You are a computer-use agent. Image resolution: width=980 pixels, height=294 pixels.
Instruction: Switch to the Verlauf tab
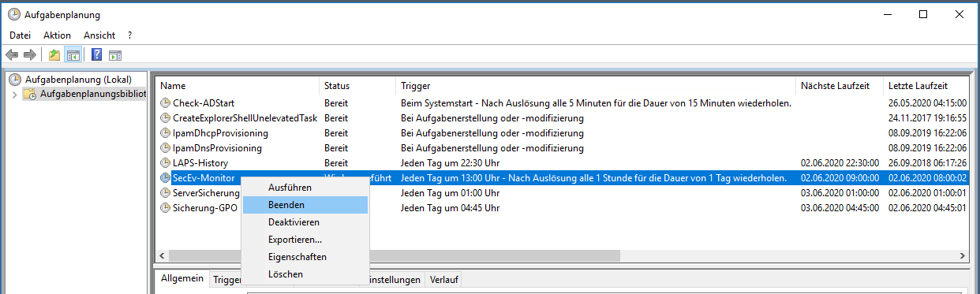click(x=443, y=280)
